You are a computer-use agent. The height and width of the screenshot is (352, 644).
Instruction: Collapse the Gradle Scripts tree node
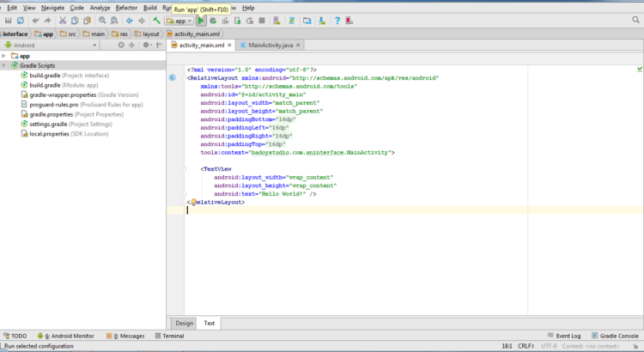pos(4,65)
